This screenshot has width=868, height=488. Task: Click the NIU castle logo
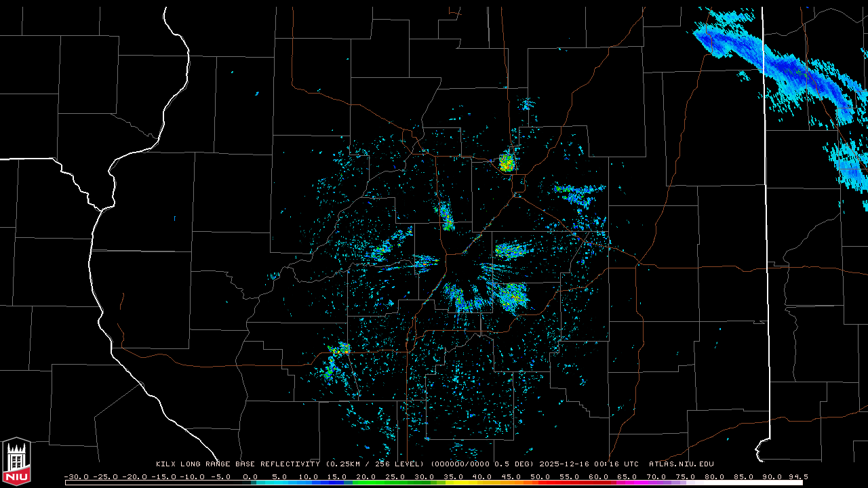click(x=16, y=461)
